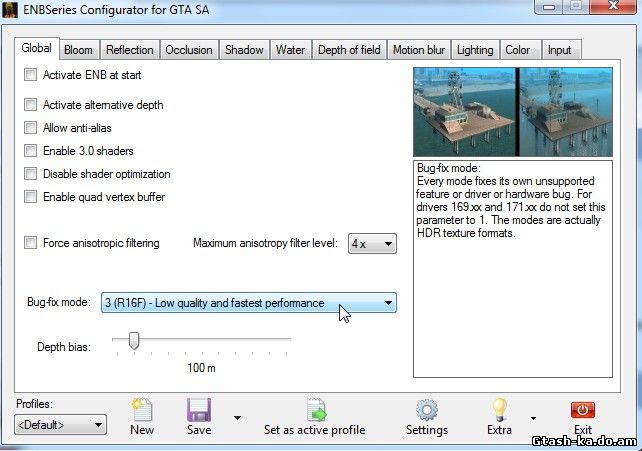The width and height of the screenshot is (642, 451).
Task: Click the New profile document icon
Action: point(142,410)
